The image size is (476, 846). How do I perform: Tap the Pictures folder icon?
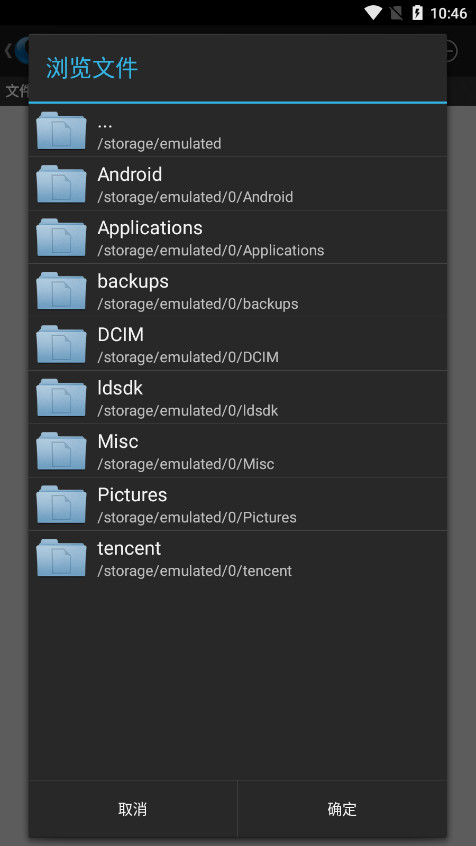click(x=61, y=504)
